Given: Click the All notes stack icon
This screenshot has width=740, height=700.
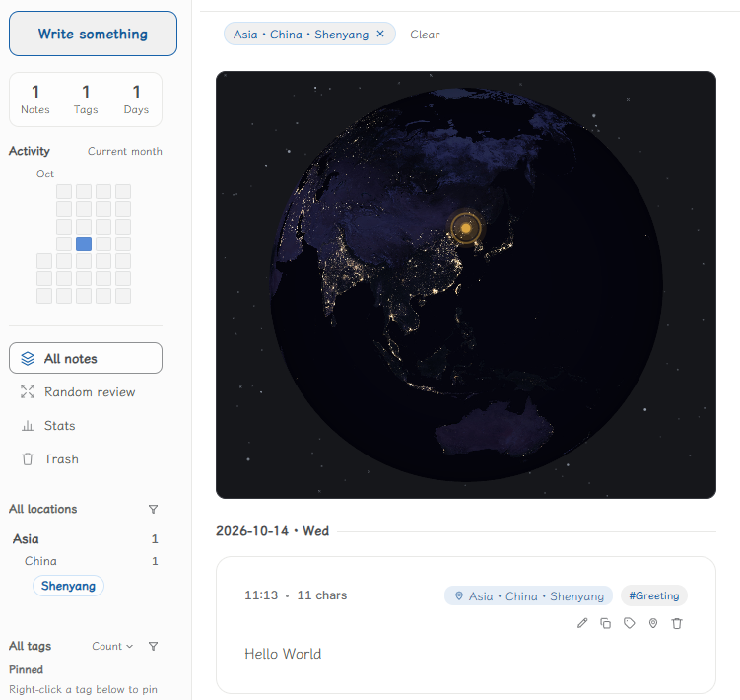Looking at the screenshot, I should 28,359.
